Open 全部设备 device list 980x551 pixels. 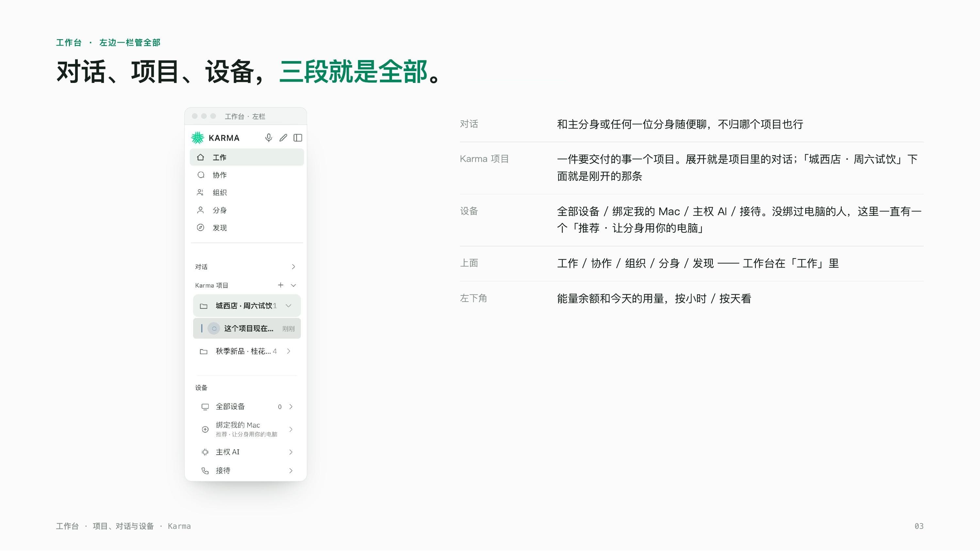(247, 406)
